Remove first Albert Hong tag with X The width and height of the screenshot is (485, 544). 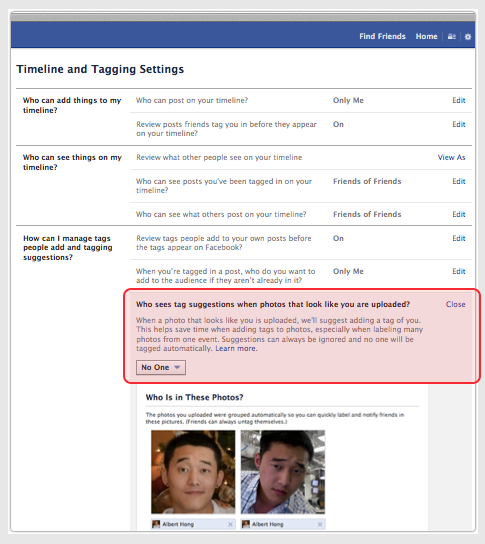pos(230,524)
